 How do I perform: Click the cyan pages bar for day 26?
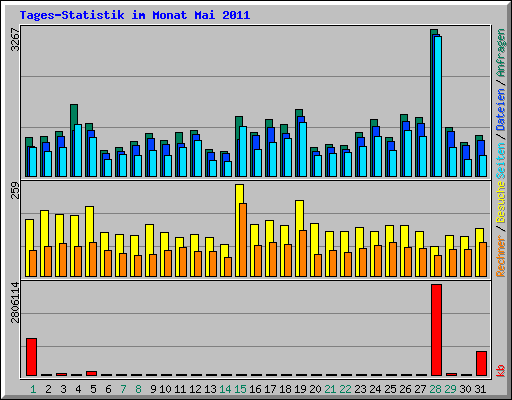408,153
